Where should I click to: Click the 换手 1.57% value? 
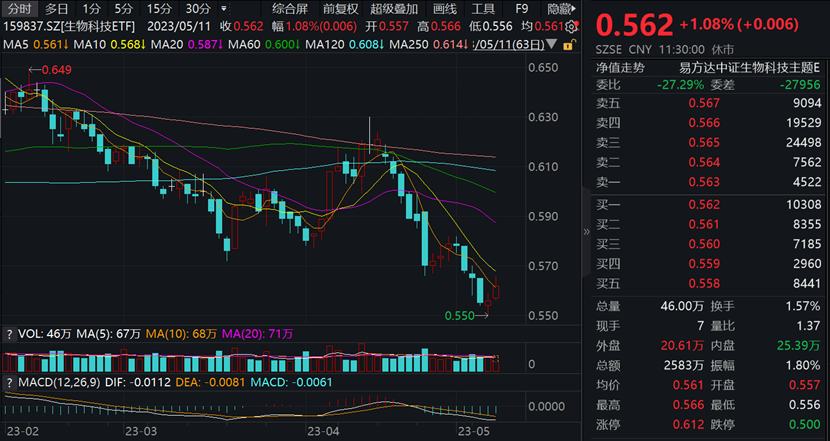(x=802, y=306)
